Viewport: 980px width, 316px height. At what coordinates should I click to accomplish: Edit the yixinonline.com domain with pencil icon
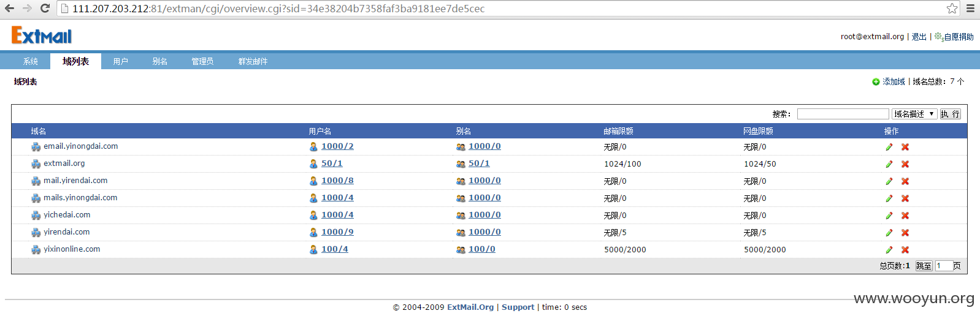(889, 250)
